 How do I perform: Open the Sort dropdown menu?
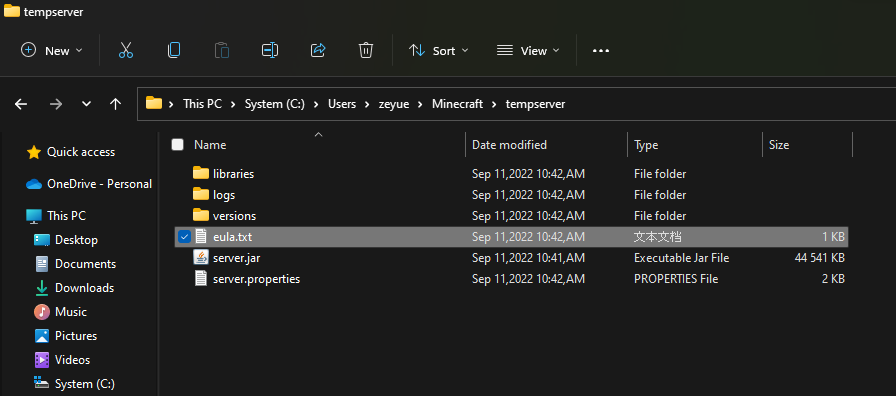tap(438, 50)
